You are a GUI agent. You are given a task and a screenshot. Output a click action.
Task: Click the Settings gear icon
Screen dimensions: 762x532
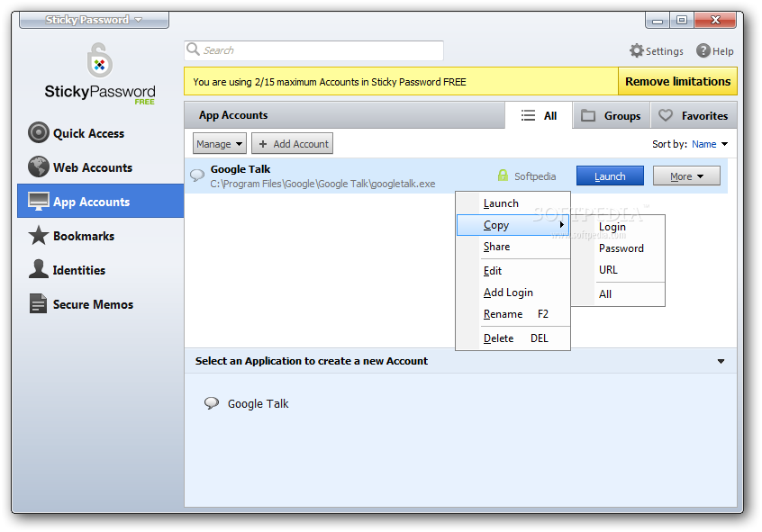636,50
